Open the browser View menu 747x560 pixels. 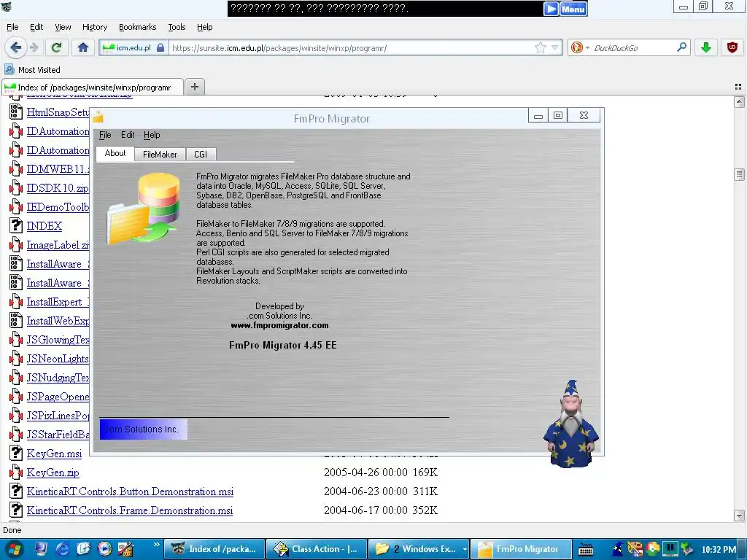pos(63,27)
